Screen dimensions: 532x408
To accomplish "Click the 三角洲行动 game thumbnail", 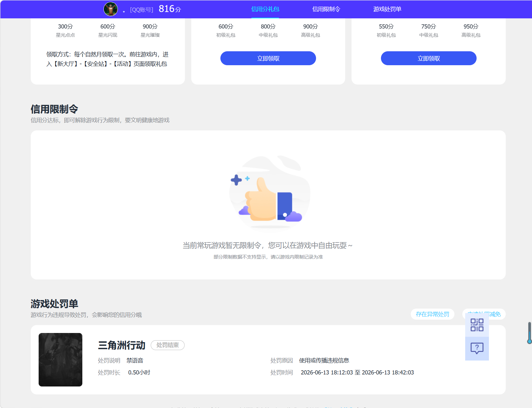I will pyautogui.click(x=60, y=360).
